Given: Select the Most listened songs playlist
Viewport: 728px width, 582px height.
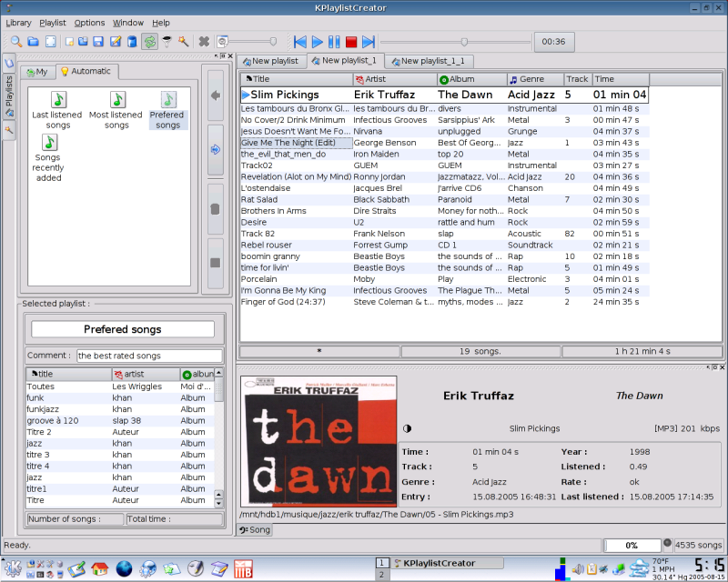Looking at the screenshot, I should click(116, 110).
